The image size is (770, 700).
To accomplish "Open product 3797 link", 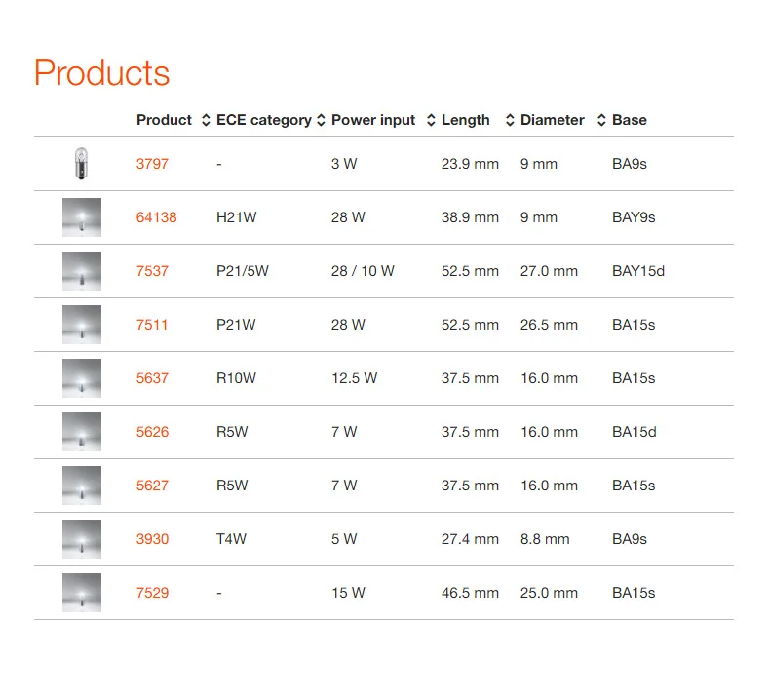I will [152, 164].
